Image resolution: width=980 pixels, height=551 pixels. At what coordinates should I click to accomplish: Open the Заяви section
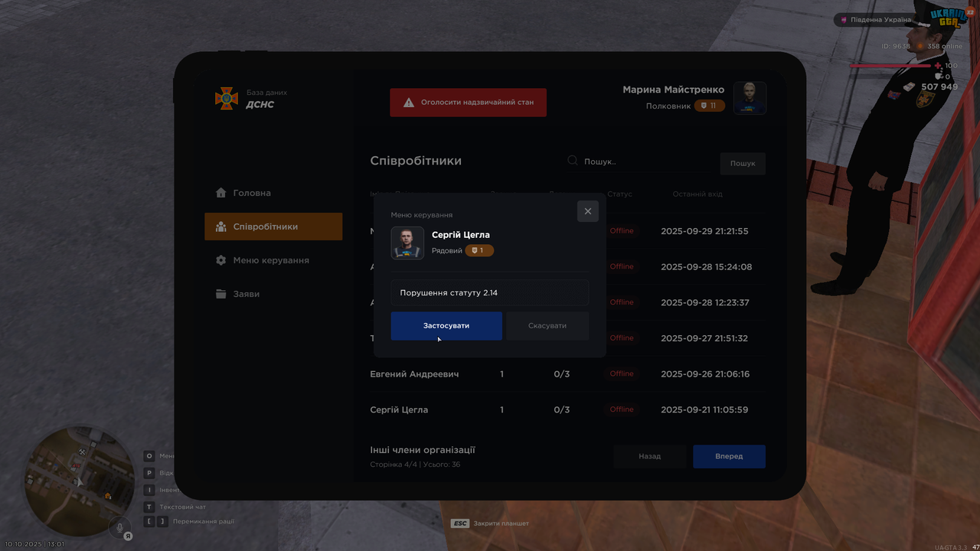click(273, 294)
